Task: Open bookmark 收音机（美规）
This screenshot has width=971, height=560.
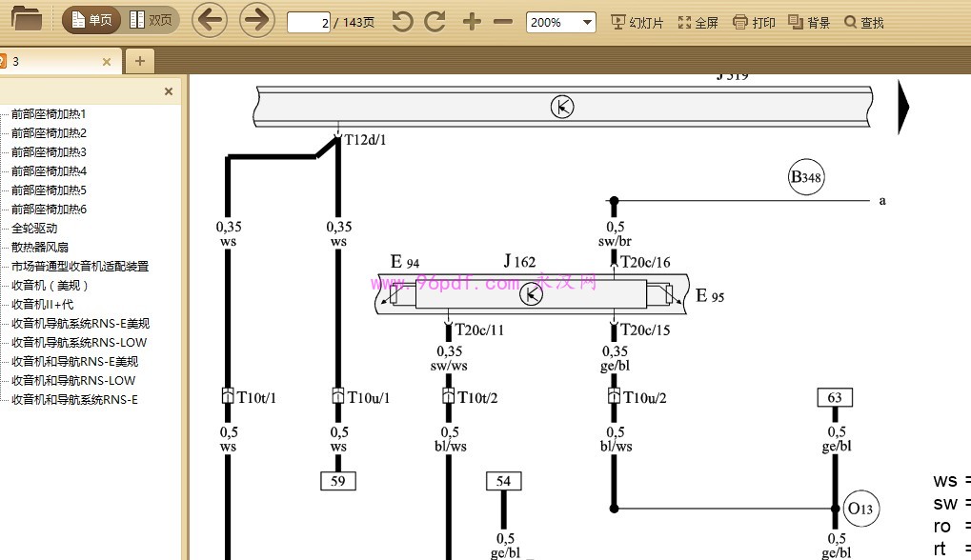Action: [x=51, y=286]
